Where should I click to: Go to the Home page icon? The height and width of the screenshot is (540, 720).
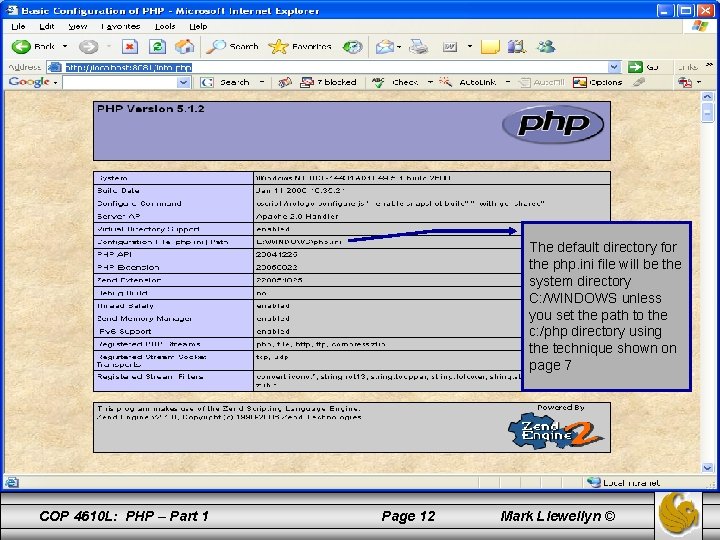coord(185,46)
